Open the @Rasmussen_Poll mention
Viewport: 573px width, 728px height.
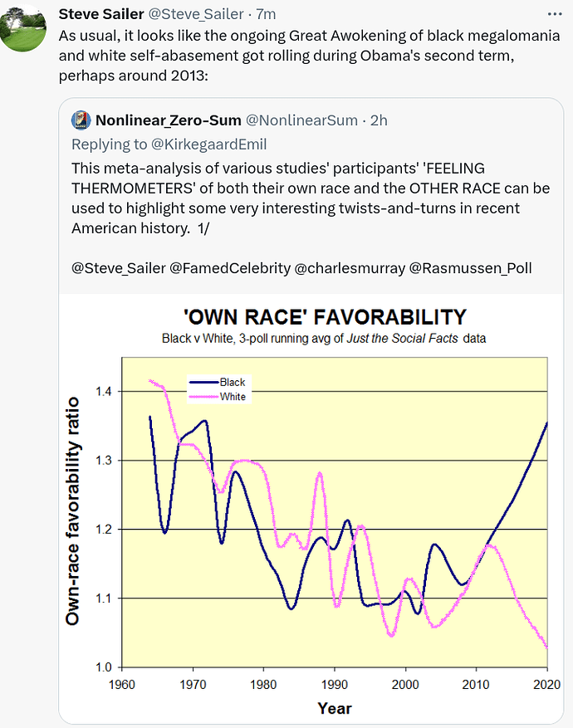(x=470, y=268)
